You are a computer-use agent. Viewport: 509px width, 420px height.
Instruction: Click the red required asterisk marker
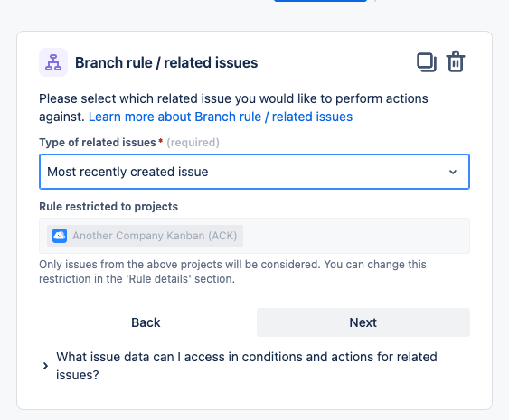coord(160,142)
